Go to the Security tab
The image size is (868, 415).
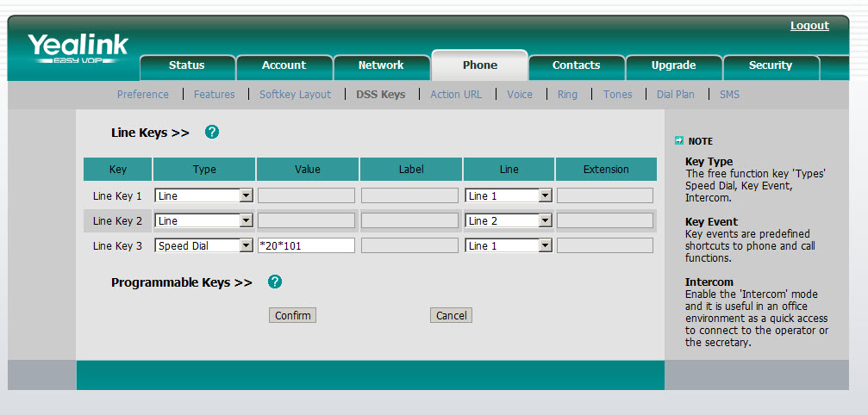770,65
